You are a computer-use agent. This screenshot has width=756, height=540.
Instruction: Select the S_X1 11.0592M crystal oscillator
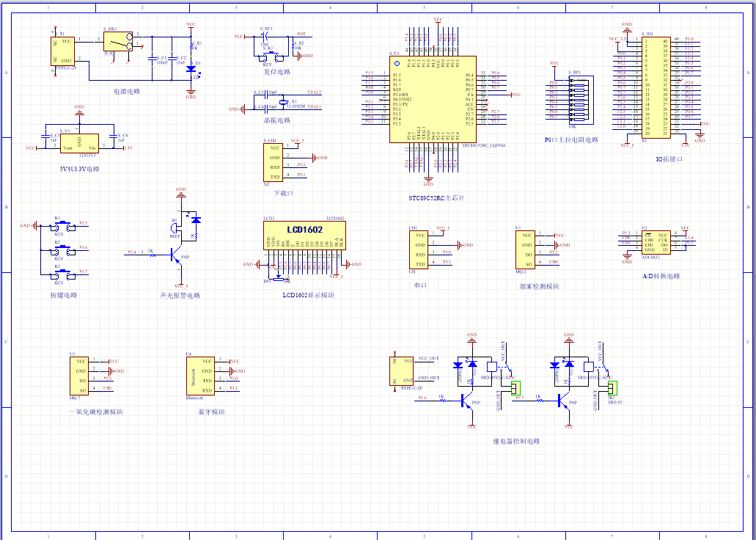[x=287, y=102]
